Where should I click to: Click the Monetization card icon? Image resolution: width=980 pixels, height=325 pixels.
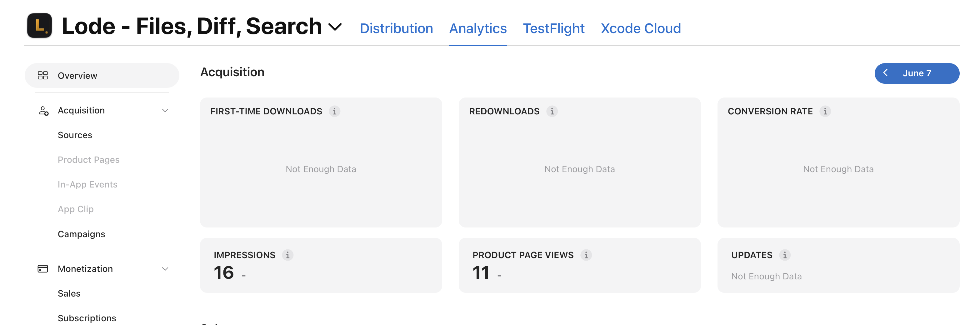(x=43, y=269)
